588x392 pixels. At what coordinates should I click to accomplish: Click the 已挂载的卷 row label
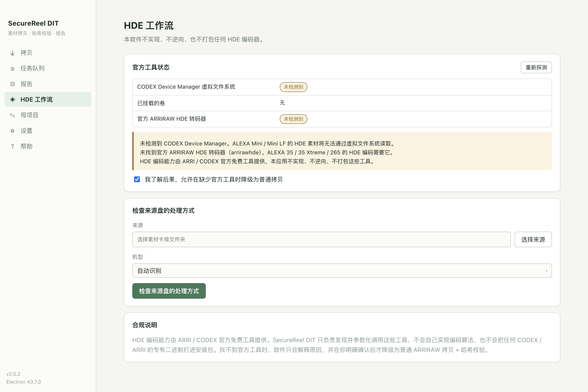(x=151, y=103)
